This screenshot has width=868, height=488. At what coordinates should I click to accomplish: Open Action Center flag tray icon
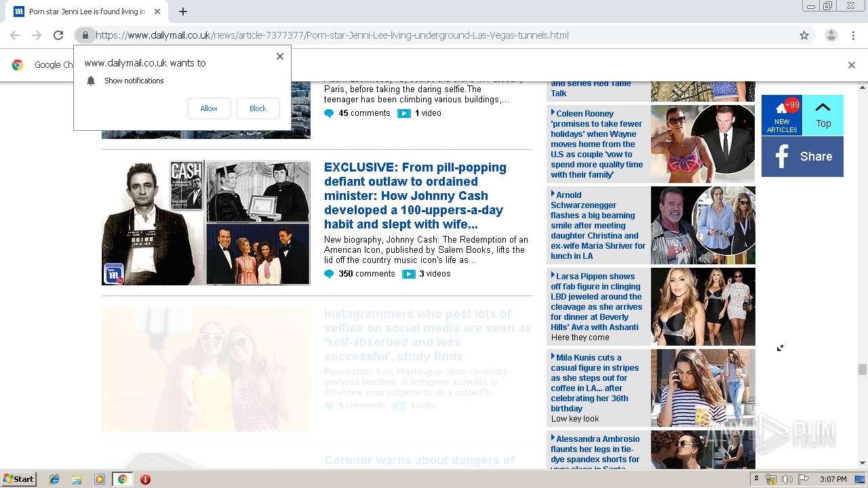point(804,479)
